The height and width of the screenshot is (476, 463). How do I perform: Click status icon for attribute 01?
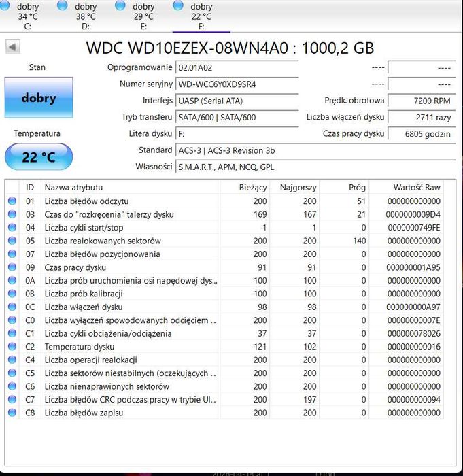pos(12,201)
